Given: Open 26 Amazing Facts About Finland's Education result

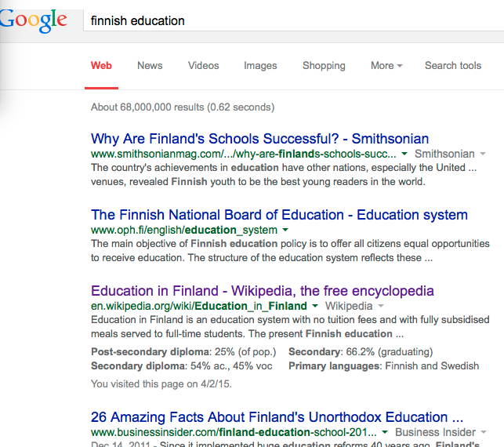Looking at the screenshot, I should (277, 417).
